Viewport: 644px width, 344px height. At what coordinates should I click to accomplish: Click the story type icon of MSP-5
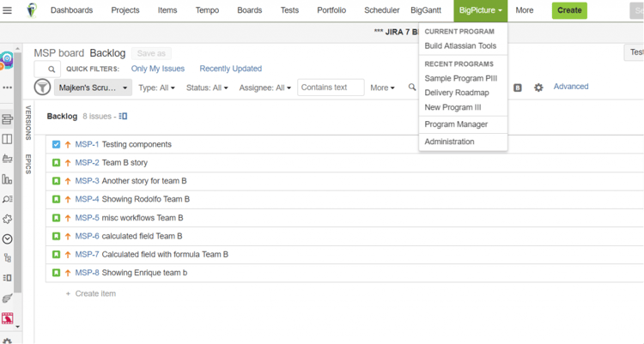[x=57, y=218]
